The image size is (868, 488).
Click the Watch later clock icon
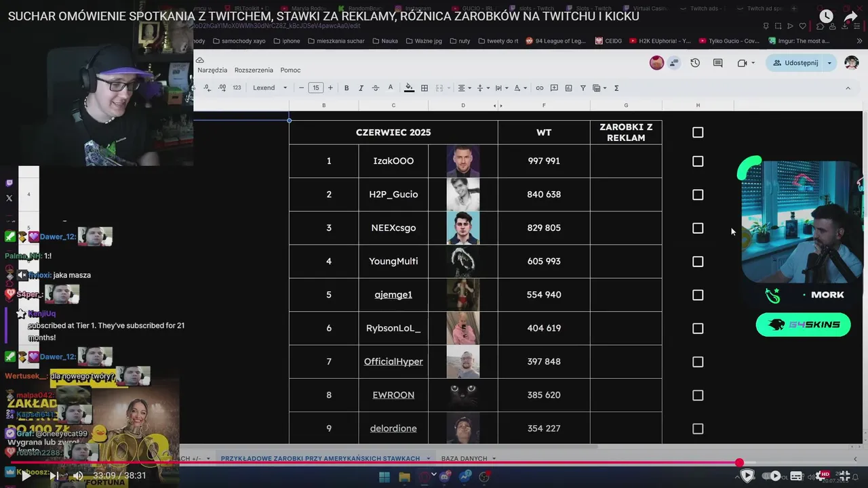(825, 16)
